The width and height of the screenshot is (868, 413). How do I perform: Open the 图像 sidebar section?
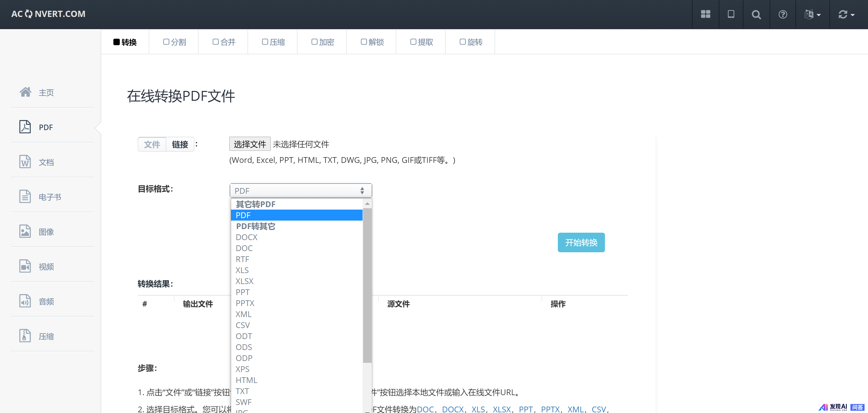[46, 232]
